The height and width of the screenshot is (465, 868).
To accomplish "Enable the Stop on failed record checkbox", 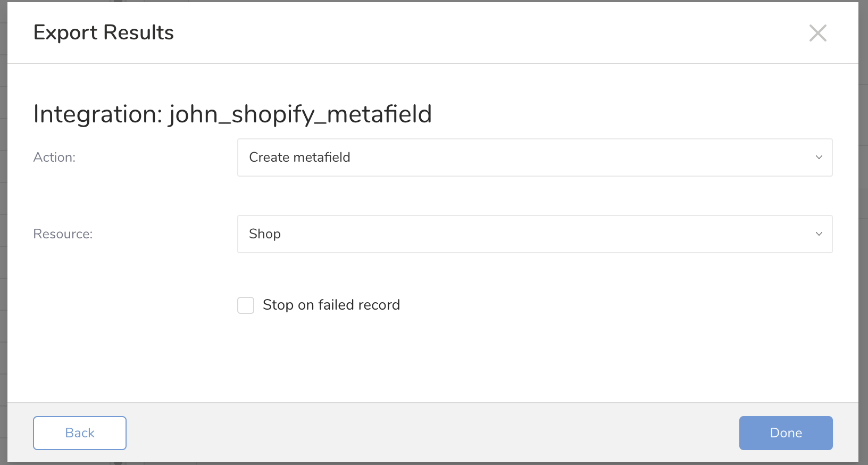I will tap(246, 305).
